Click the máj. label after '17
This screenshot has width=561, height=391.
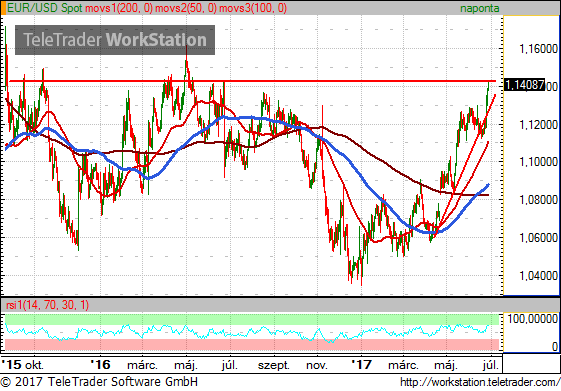click(x=446, y=366)
